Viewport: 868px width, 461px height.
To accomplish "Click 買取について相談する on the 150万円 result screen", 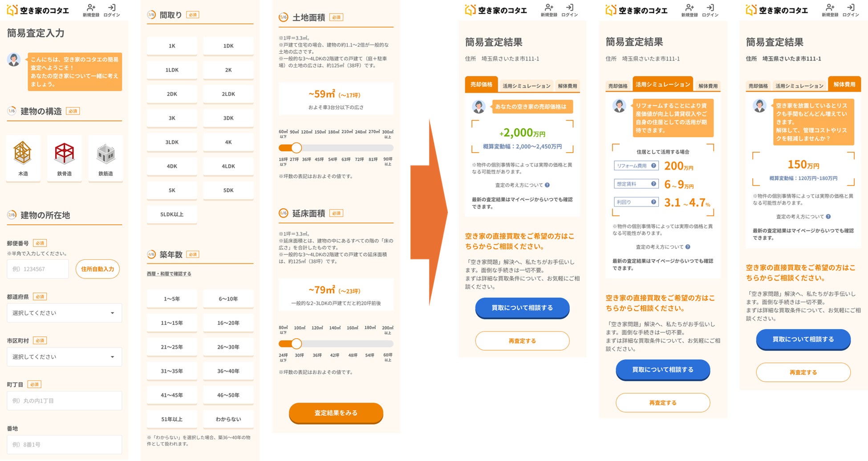I will [x=803, y=340].
